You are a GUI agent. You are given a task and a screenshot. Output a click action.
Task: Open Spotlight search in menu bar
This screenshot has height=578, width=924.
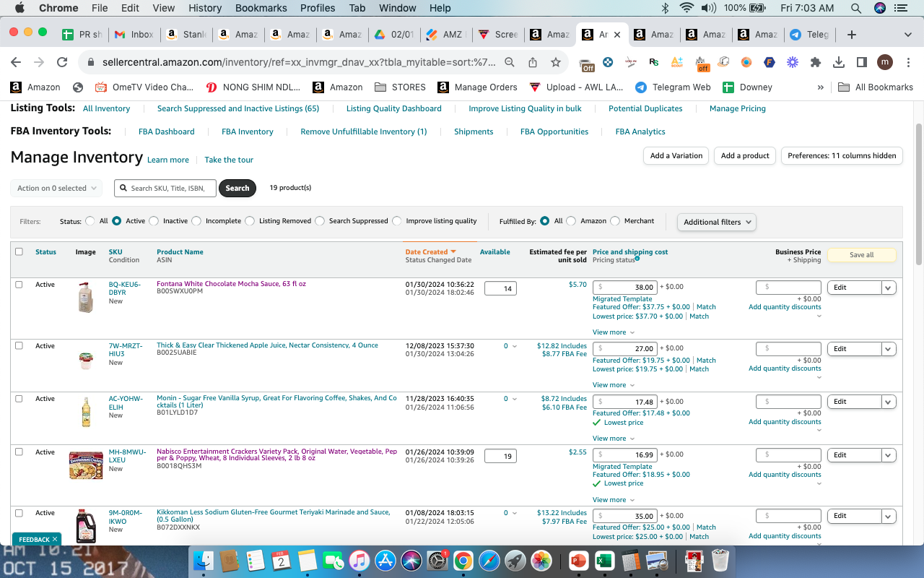856,8
